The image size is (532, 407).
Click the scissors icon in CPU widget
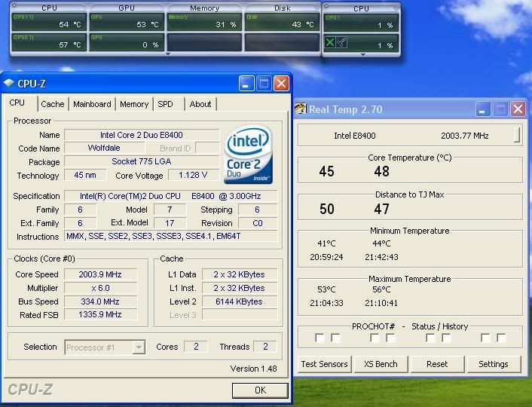click(x=341, y=42)
